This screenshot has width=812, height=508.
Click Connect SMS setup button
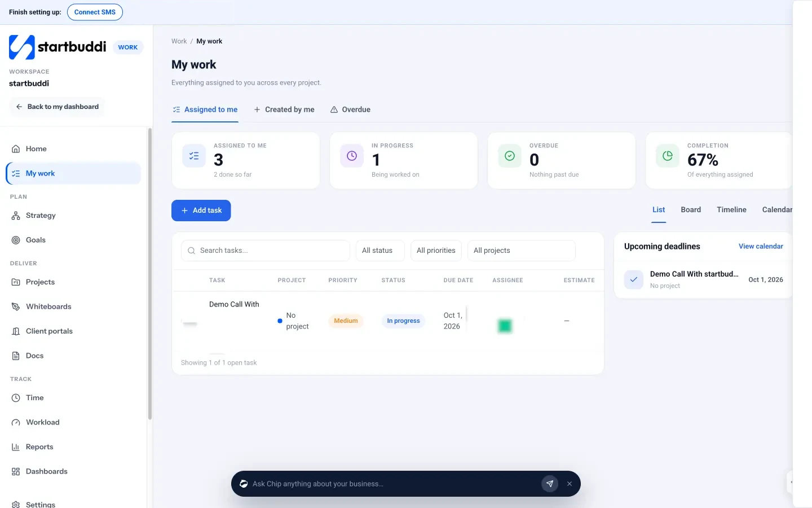pyautogui.click(x=95, y=12)
